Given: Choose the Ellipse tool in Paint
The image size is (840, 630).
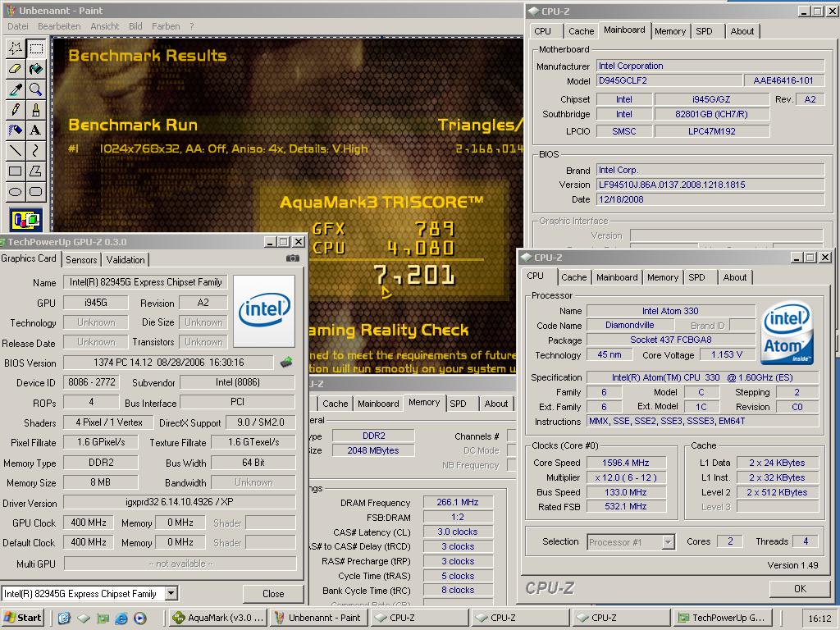Looking at the screenshot, I should pos(16,191).
